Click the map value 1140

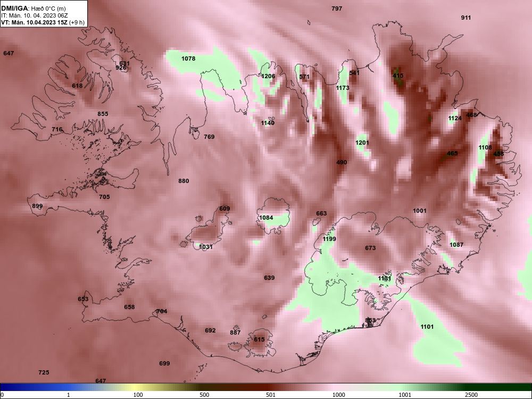point(268,123)
